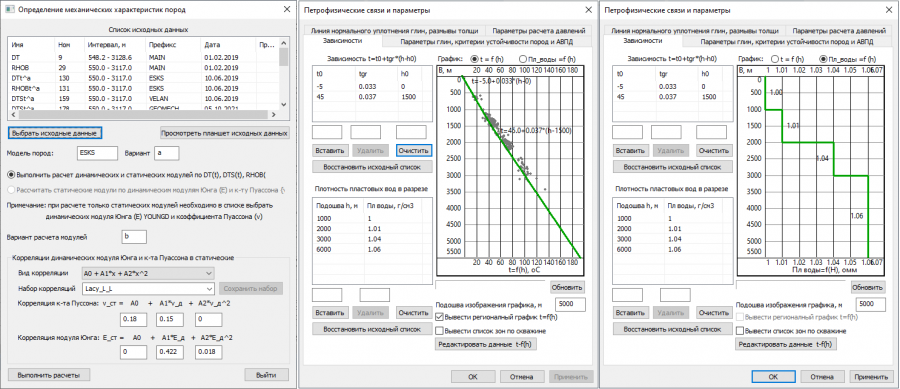Click the Вариант field containing a
The width and height of the screenshot is (900, 389).
(167, 153)
